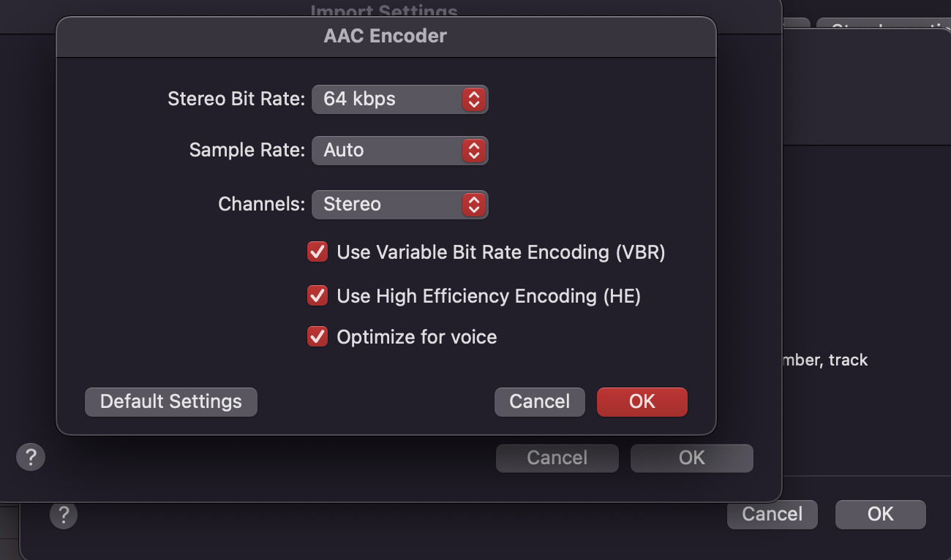Expand the Stereo channels dropdown

click(x=388, y=205)
